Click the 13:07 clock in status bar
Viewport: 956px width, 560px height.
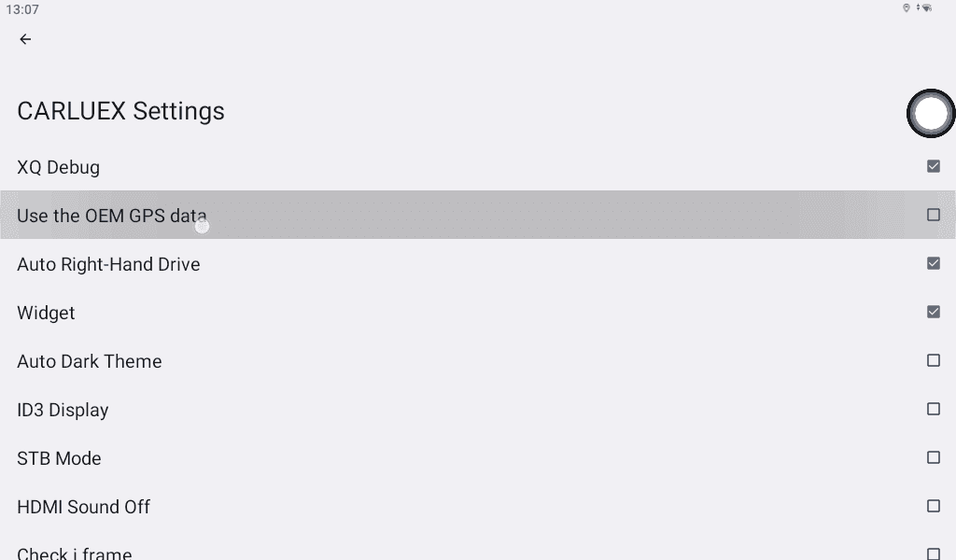pyautogui.click(x=22, y=9)
